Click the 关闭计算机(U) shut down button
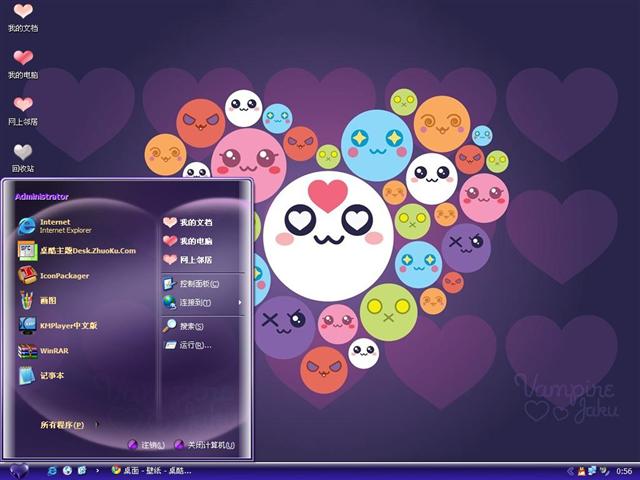This screenshot has width=640, height=480. pyautogui.click(x=205, y=445)
